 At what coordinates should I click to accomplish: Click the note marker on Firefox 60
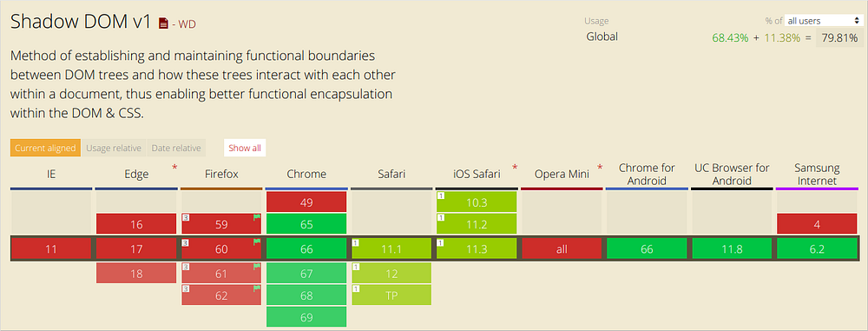tap(186, 242)
